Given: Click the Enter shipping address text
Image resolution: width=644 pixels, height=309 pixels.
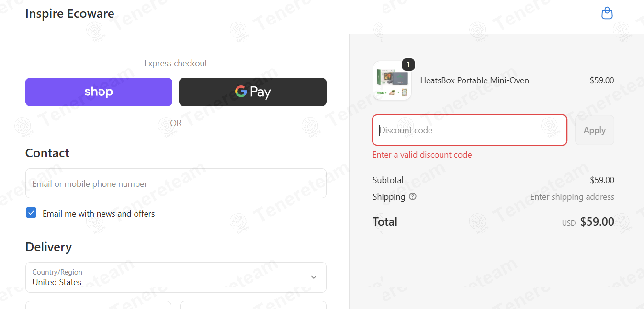Looking at the screenshot, I should (572, 197).
